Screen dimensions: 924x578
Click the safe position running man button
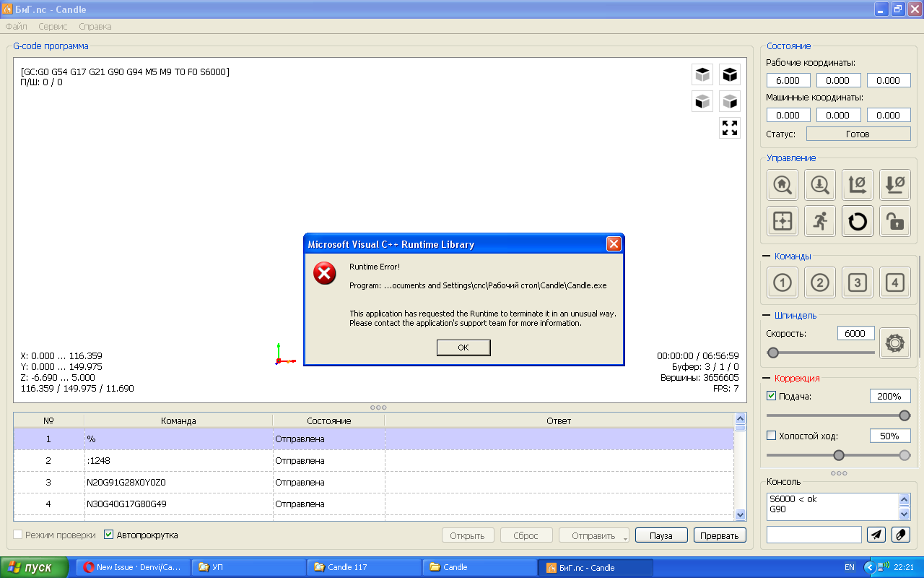coord(820,221)
